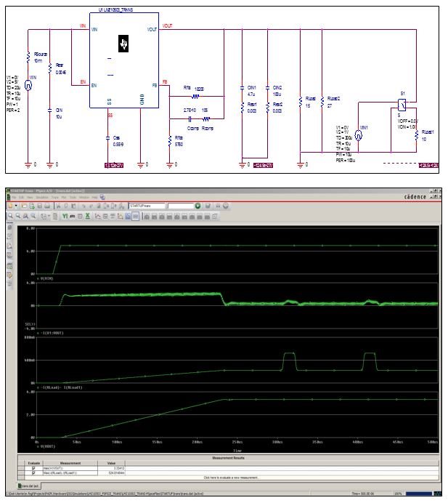
Task: Click the last cursor toolbar icon
Action: tap(215, 217)
